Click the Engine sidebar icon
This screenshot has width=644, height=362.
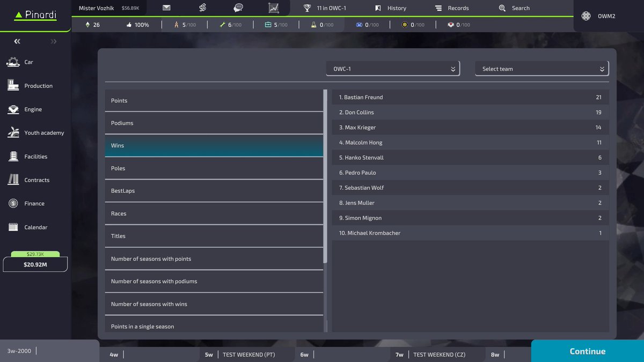13,109
